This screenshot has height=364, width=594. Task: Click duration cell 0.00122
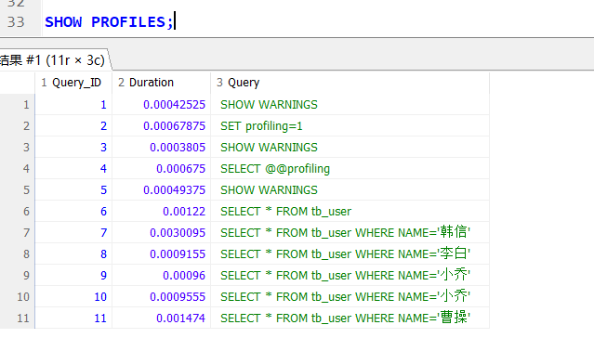[161, 211]
